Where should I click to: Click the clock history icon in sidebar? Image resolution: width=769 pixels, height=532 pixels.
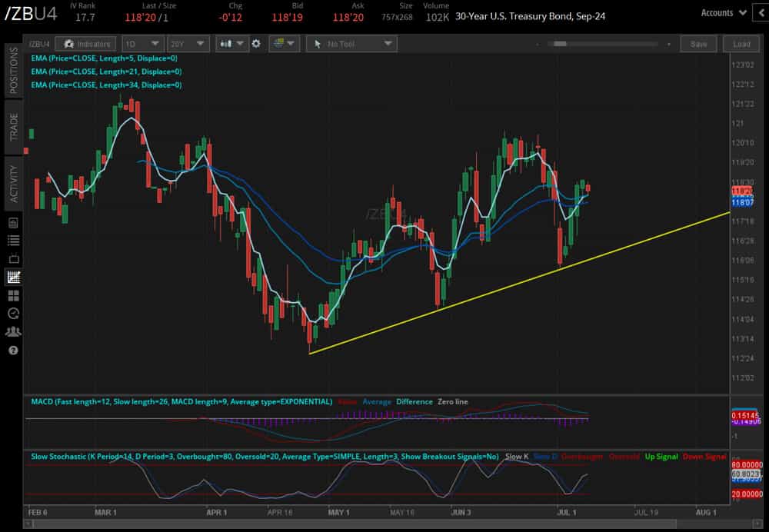pyautogui.click(x=13, y=314)
